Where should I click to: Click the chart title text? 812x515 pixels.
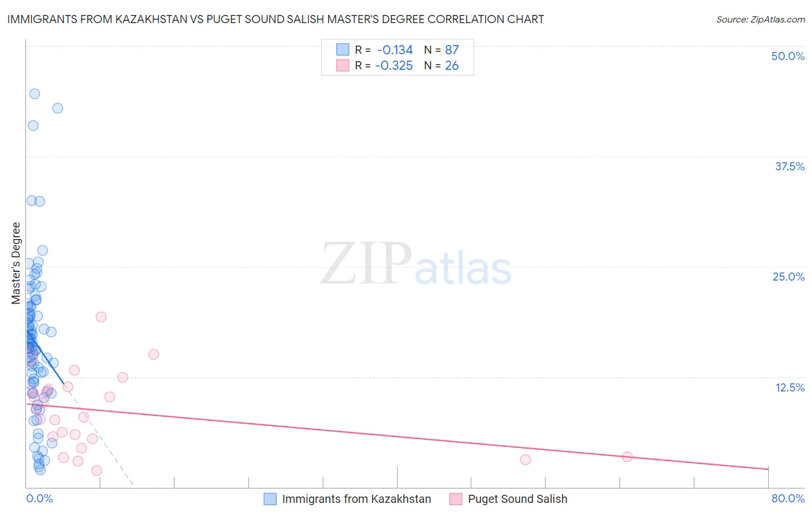click(x=275, y=19)
